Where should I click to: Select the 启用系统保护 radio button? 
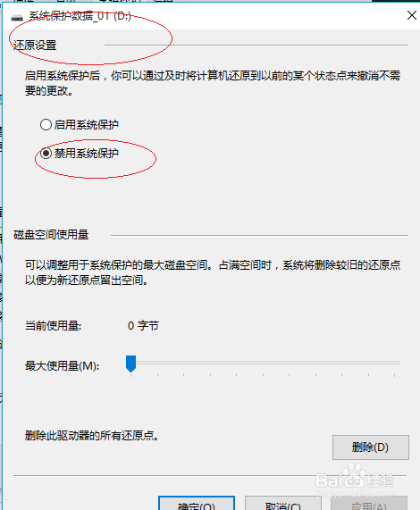46,124
